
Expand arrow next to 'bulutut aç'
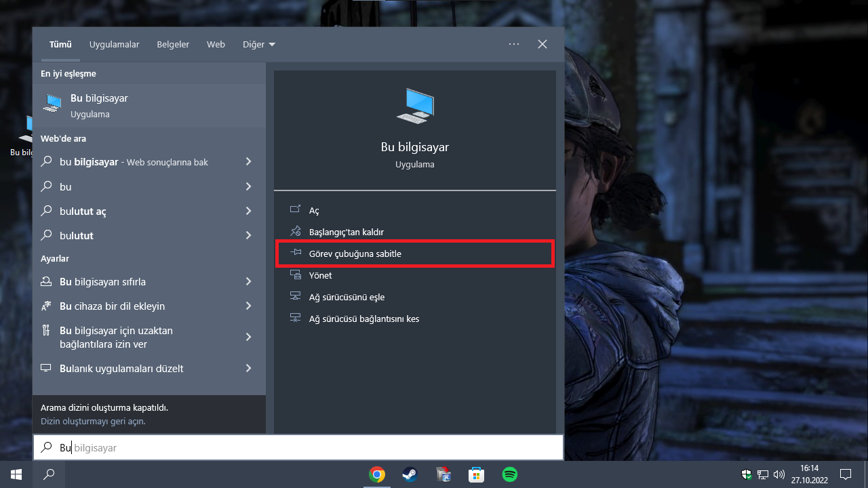[x=249, y=211]
